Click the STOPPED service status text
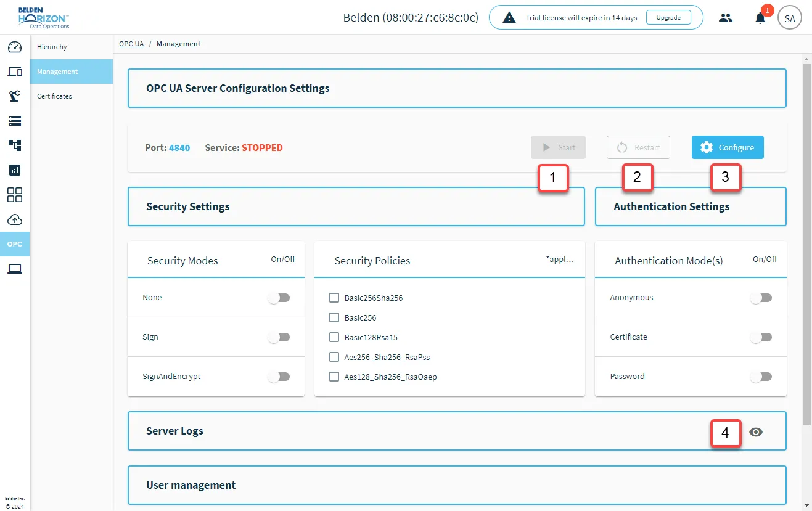The height and width of the screenshot is (511, 812). tap(262, 148)
